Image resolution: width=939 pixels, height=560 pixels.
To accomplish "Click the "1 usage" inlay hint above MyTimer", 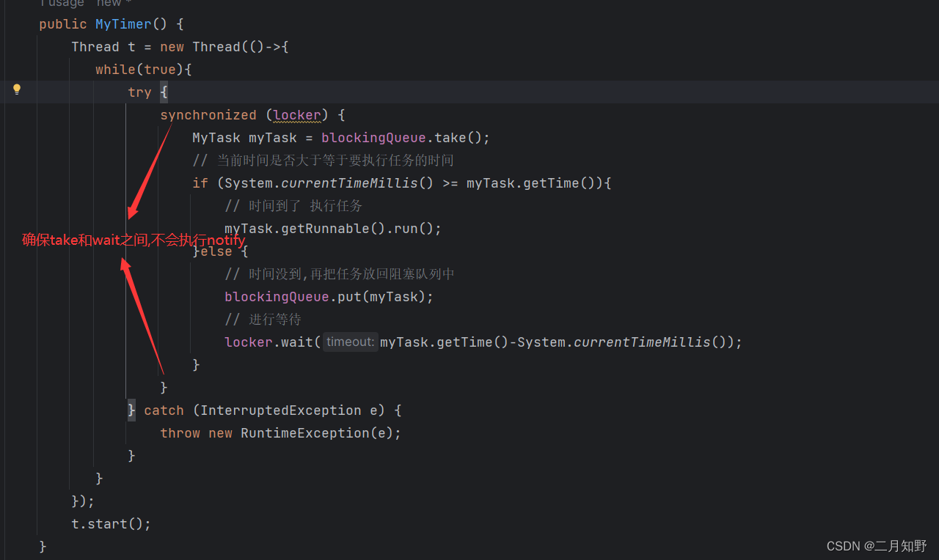I will click(62, 4).
